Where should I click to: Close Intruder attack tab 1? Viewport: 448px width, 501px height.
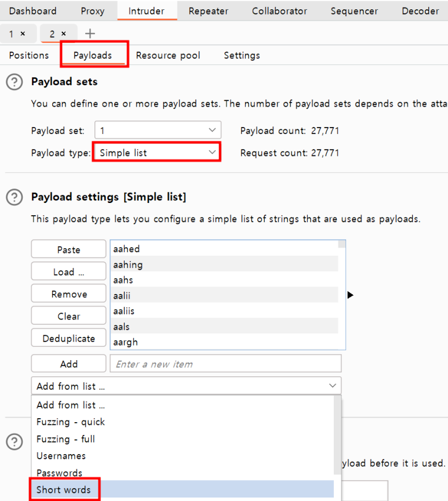[x=23, y=34]
